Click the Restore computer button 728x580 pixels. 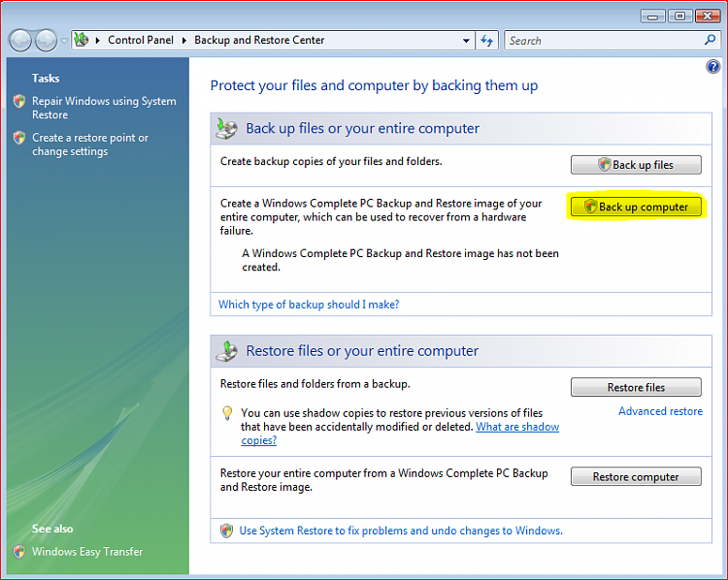636,476
